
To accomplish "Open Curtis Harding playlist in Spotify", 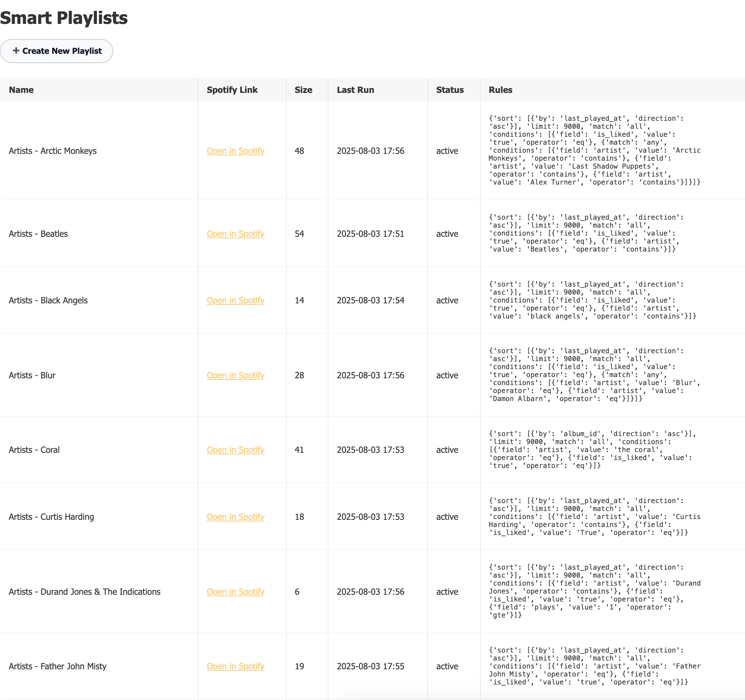I will (x=235, y=517).
